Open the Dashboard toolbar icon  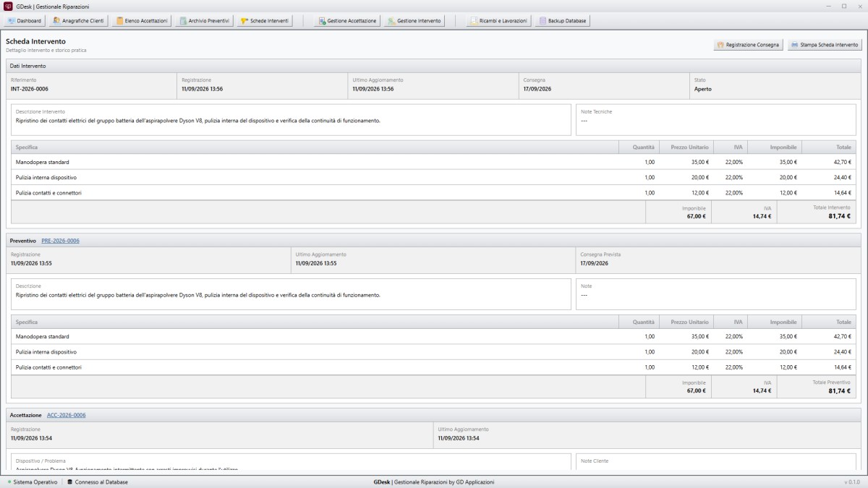tap(11, 21)
